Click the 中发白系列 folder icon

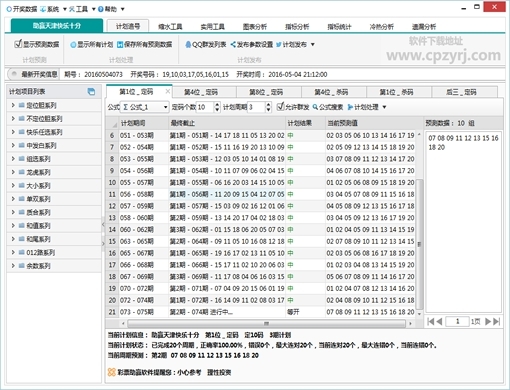pos(22,145)
